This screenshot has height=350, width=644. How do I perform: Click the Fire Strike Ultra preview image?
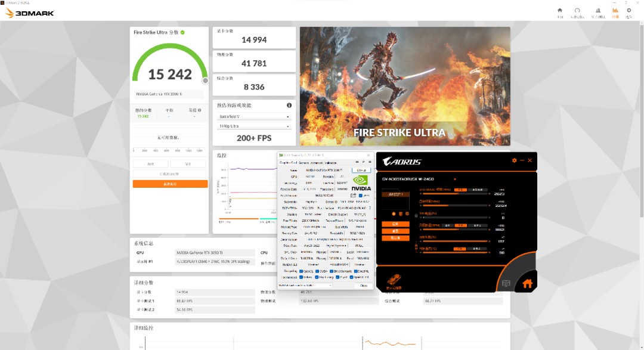[405, 86]
